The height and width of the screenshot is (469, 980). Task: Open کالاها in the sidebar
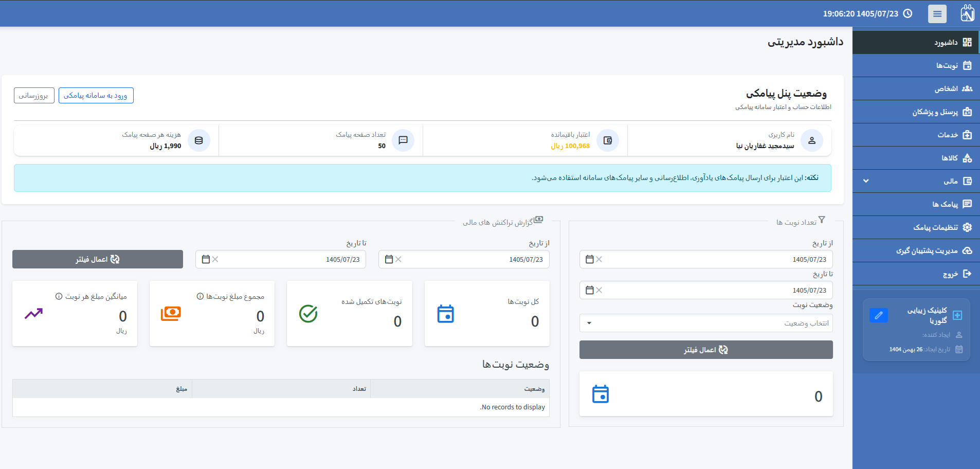tap(916, 158)
